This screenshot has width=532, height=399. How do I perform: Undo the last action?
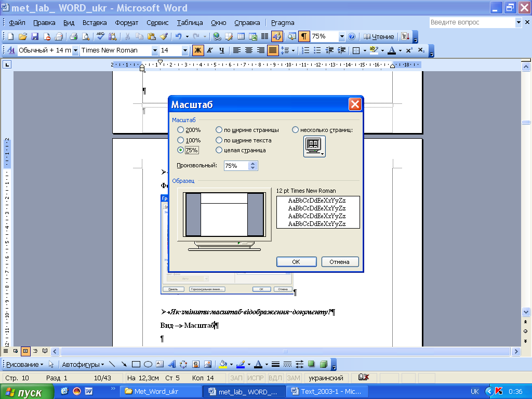(x=179, y=36)
